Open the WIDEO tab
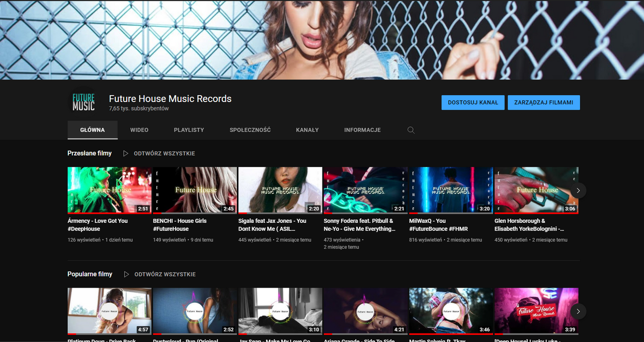 (x=139, y=130)
